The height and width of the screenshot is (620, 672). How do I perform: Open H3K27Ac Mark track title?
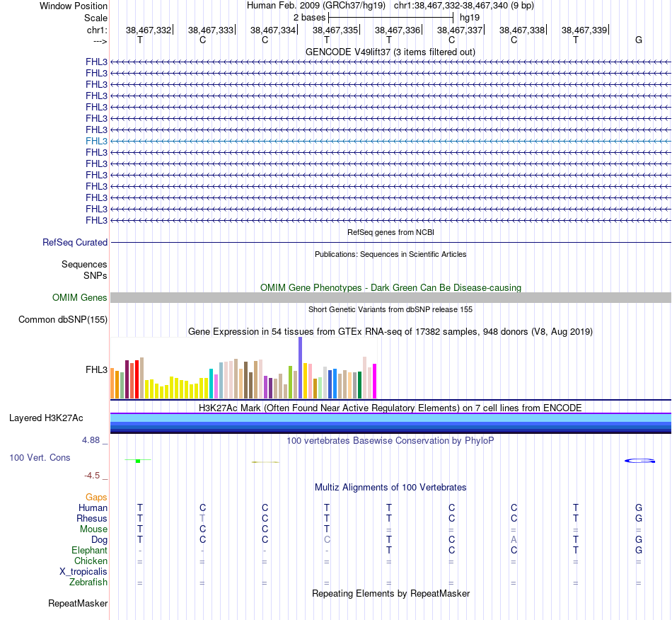pos(390,408)
